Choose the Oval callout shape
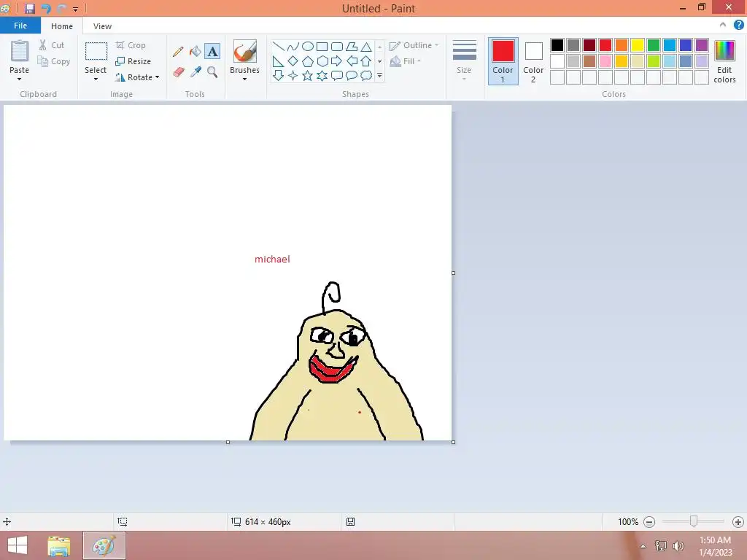Viewport: 747px width, 560px height. coord(352,75)
